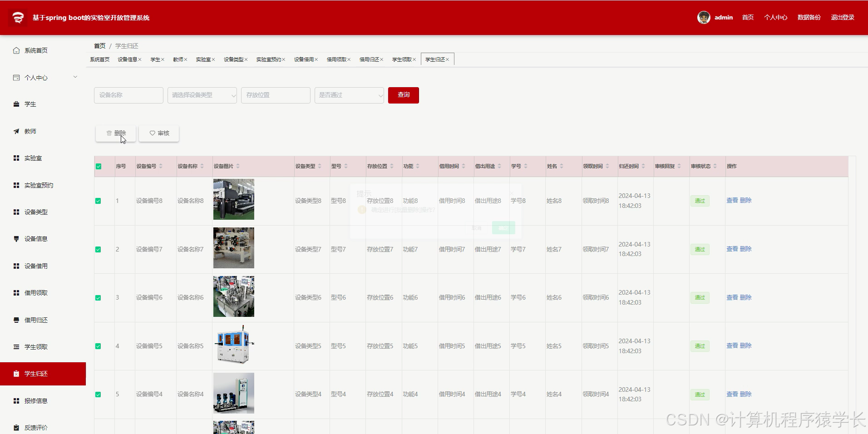The height and width of the screenshot is (434, 868).
Task: Click the 设备信息 icon in sidebar
Action: coord(16,239)
